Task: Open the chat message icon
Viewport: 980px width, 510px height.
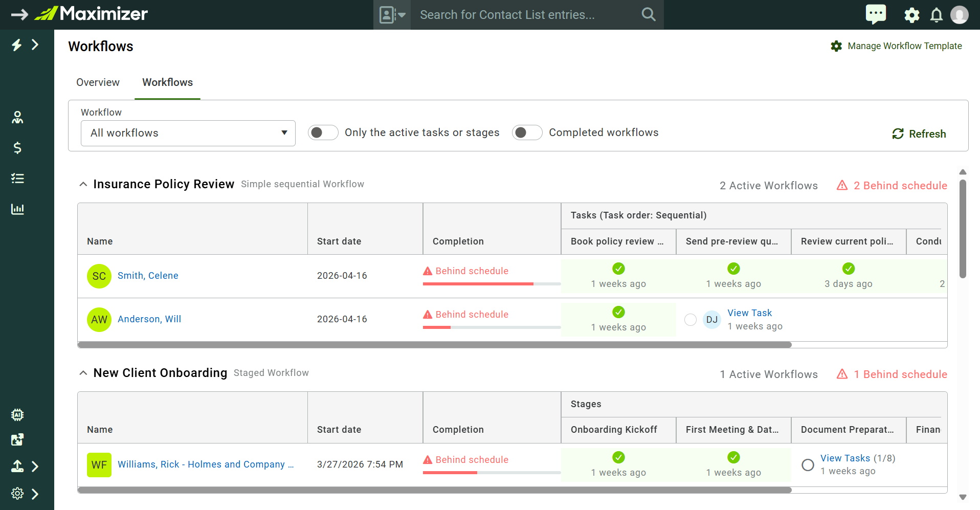Action: 876,14
